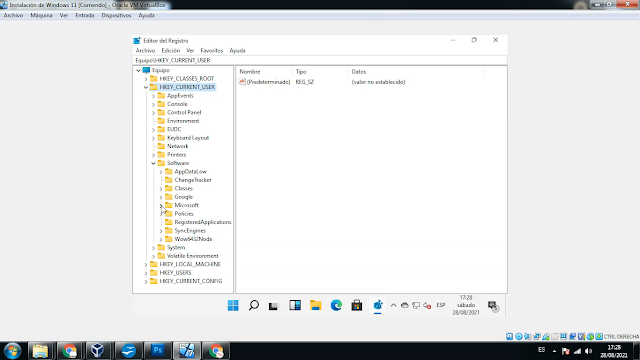The width and height of the screenshot is (640, 360).
Task: Open Photoshop on the host taskbar
Action: tap(158, 351)
